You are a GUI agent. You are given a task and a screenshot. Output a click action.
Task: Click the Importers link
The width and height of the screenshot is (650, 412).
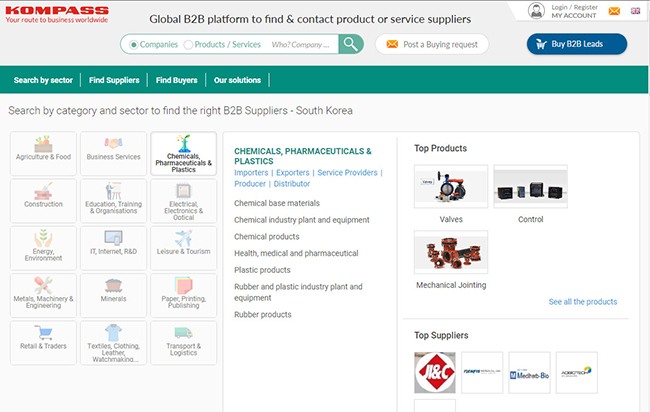[x=251, y=172]
